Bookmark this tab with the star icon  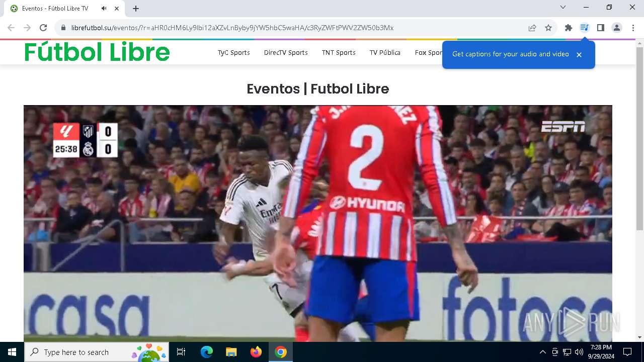click(548, 28)
